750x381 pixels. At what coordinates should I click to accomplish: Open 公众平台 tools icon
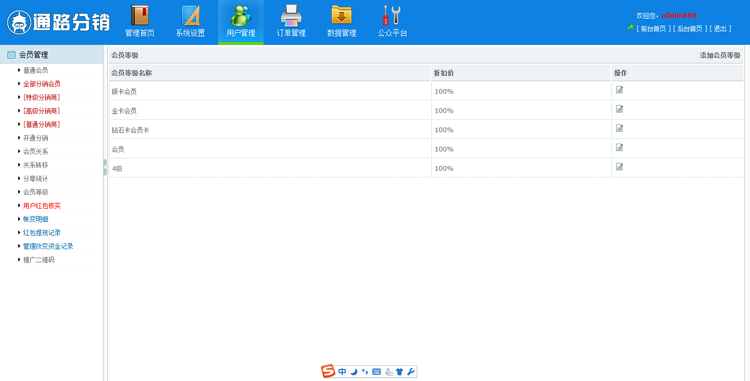(x=392, y=16)
